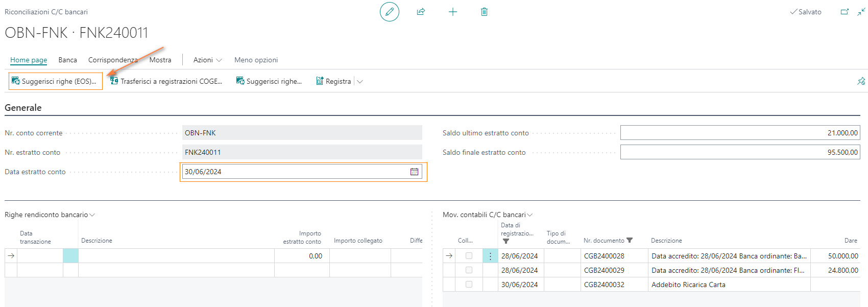Viewport: 868px width, 307px height.
Task: Open the Mostra menu
Action: (x=160, y=60)
